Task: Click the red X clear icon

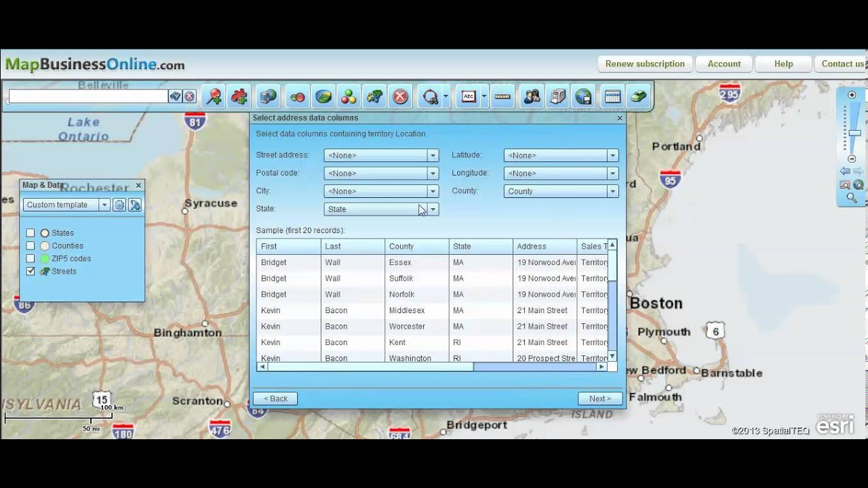Action: [x=400, y=97]
